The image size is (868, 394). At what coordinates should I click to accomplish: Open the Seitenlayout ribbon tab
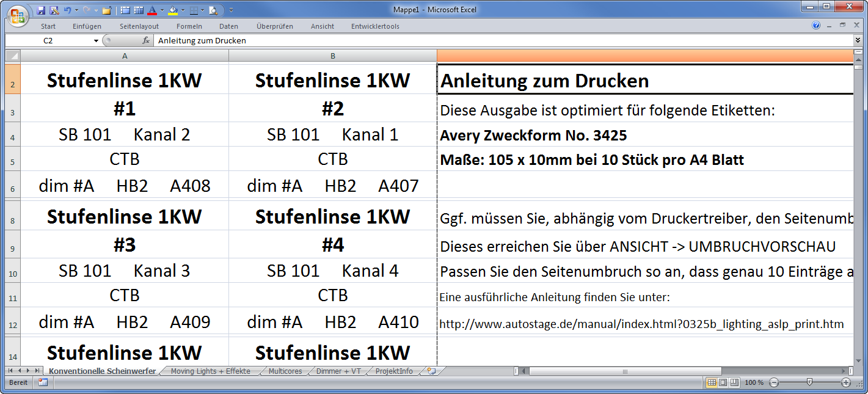coord(139,26)
